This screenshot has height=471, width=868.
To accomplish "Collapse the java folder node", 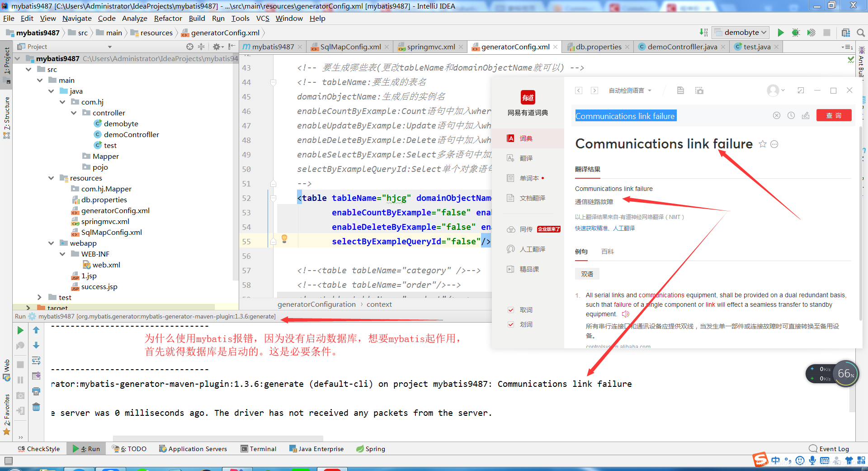I will [51, 91].
